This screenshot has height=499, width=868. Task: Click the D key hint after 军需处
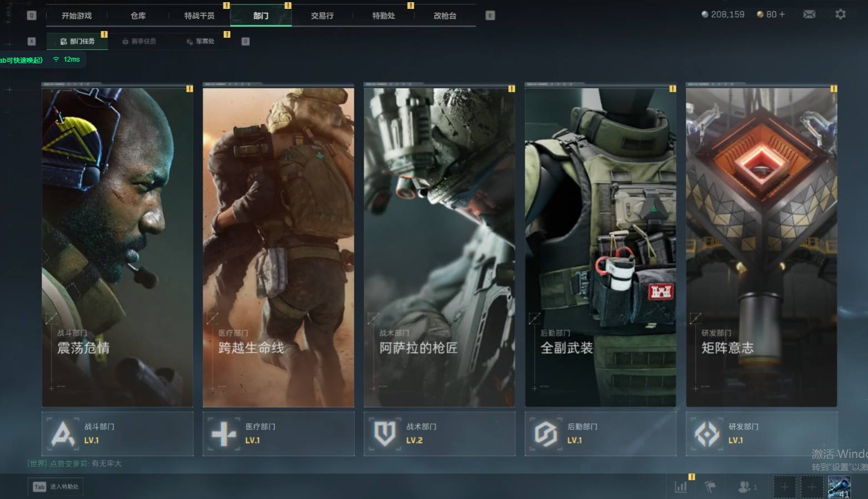[x=245, y=41]
